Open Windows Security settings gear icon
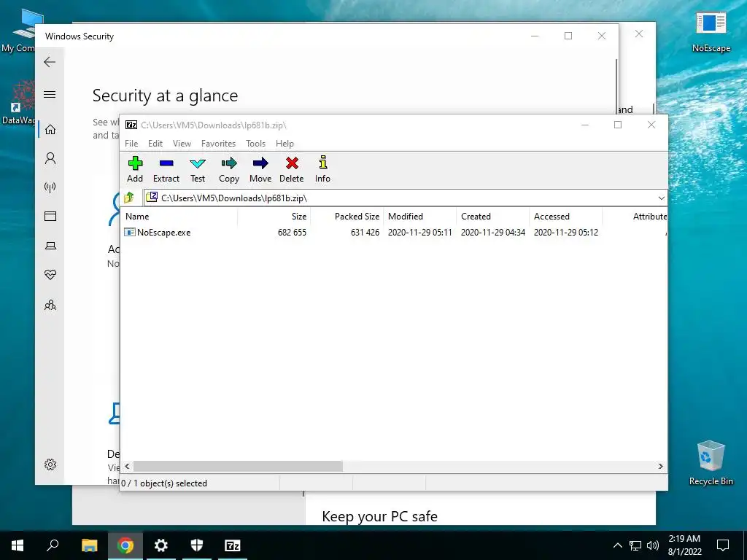This screenshot has height=560, width=747. [x=50, y=464]
